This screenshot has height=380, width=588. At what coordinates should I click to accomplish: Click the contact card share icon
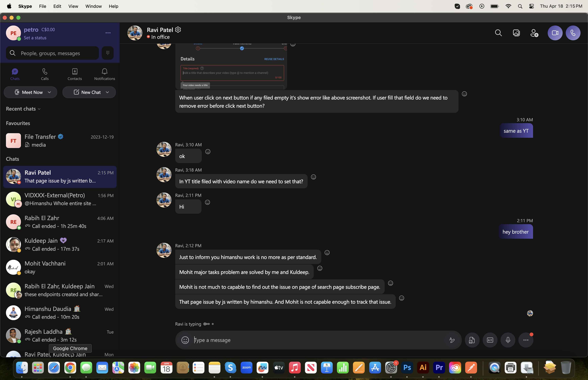(490, 340)
